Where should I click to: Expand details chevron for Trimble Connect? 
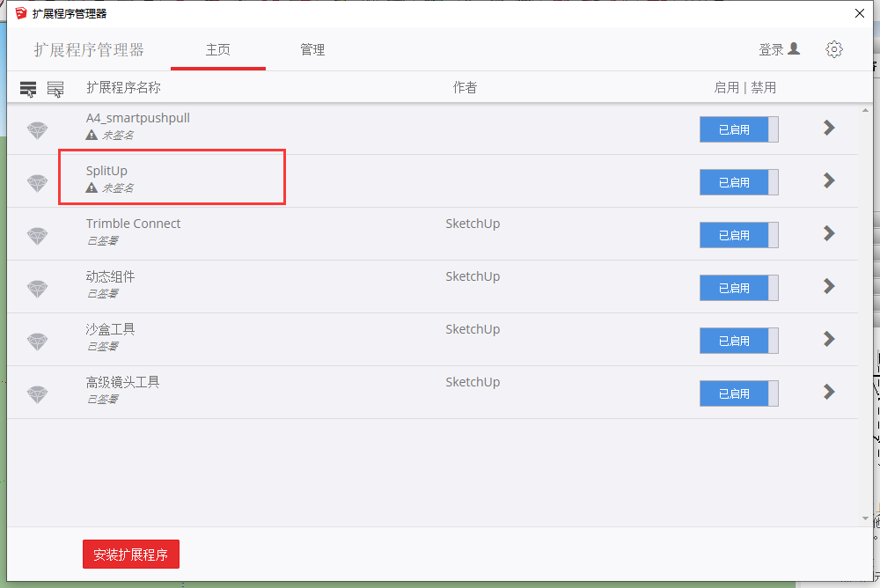pyautogui.click(x=829, y=233)
